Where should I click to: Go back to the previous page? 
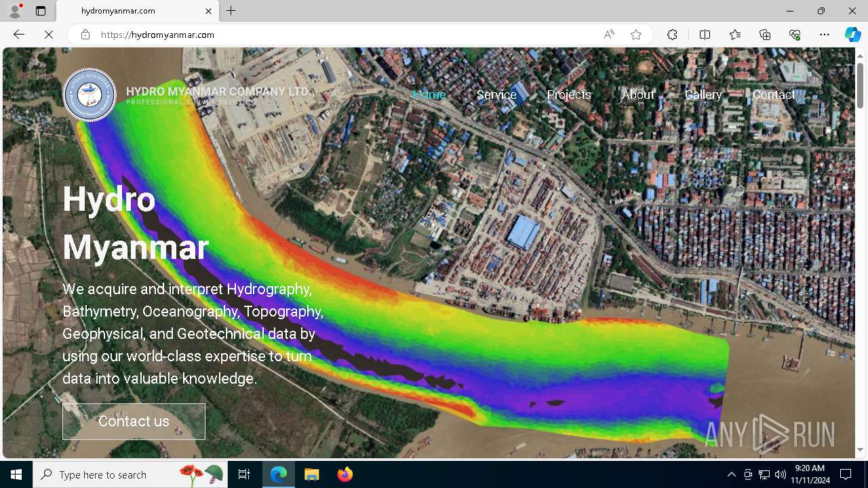tap(19, 35)
